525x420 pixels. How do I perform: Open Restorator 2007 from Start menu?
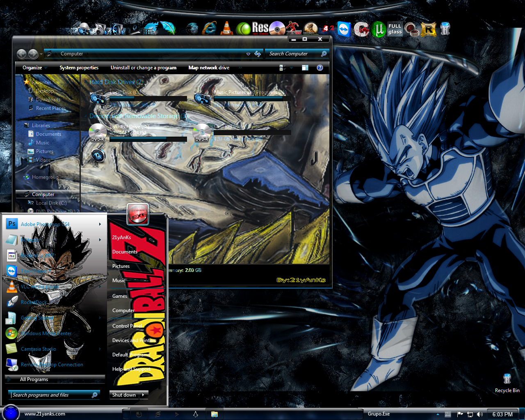(x=53, y=255)
